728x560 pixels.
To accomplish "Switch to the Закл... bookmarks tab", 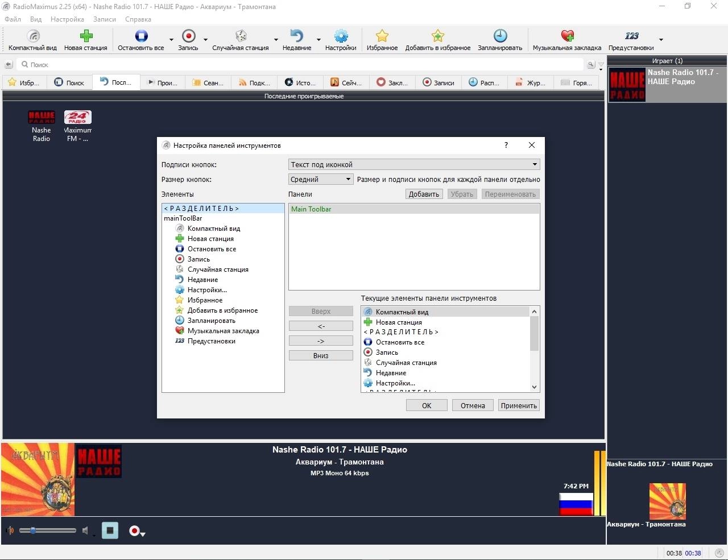I will 392,82.
